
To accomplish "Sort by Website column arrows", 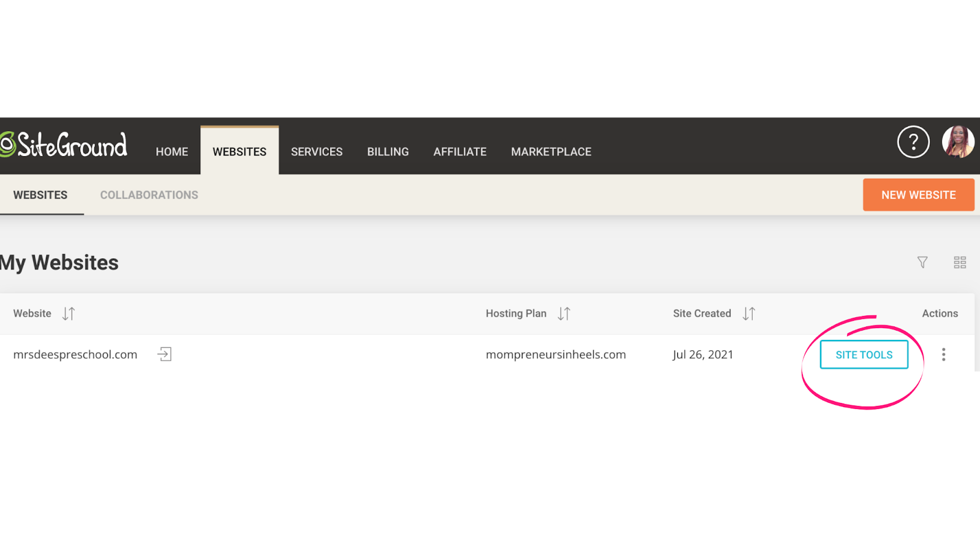I will pos(69,314).
